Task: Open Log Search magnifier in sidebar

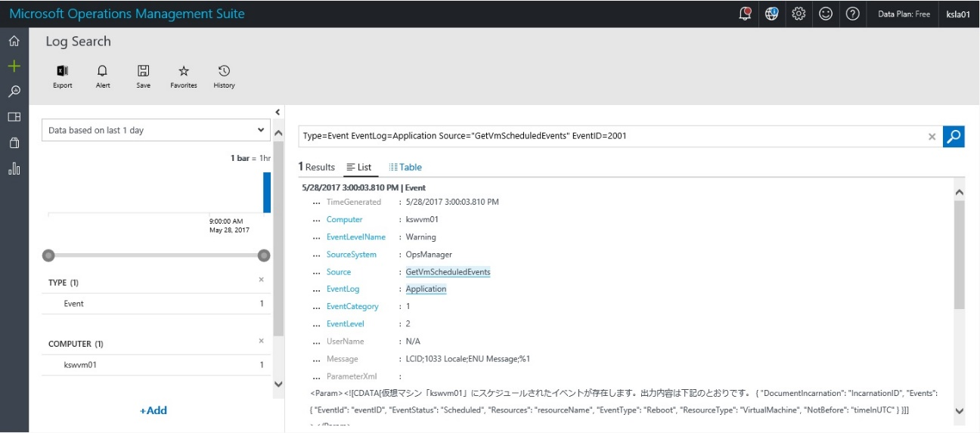Action: click(14, 91)
